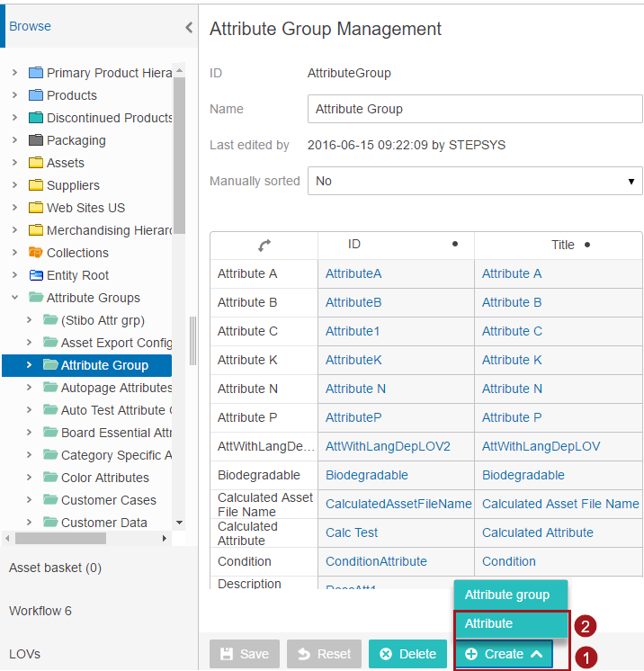Click the Products folder icon

36,95
